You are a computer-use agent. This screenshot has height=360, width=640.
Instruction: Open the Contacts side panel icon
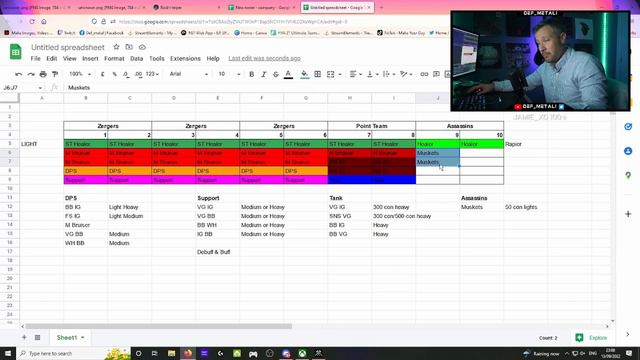click(628, 151)
